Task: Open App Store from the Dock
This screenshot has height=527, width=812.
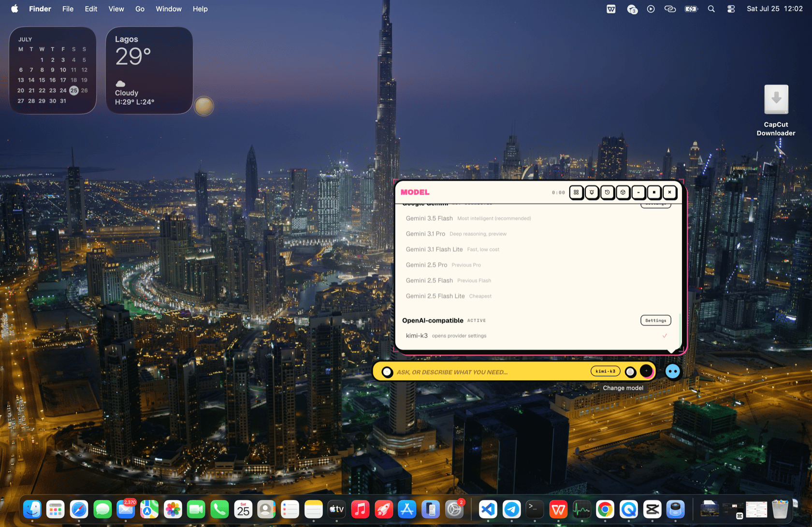Action: 407,509
